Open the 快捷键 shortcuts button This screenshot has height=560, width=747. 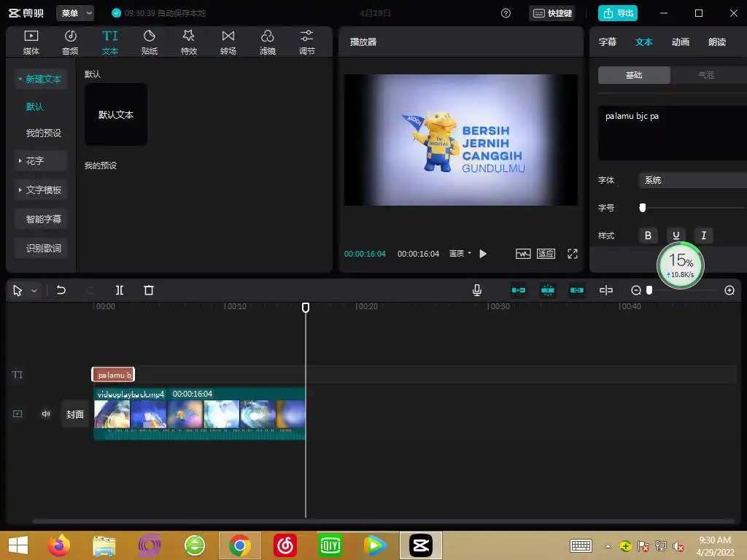click(x=552, y=13)
